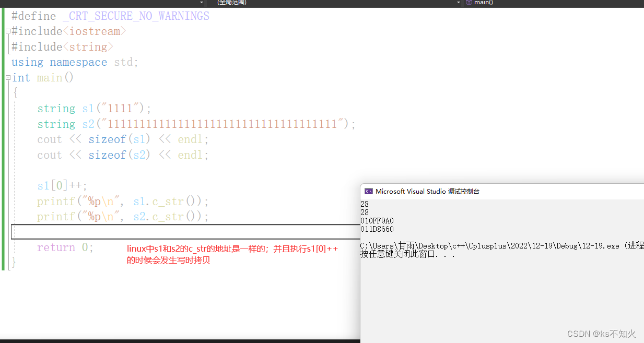
Task: Click the cout << sizeof(s2) line
Action: tap(123, 155)
